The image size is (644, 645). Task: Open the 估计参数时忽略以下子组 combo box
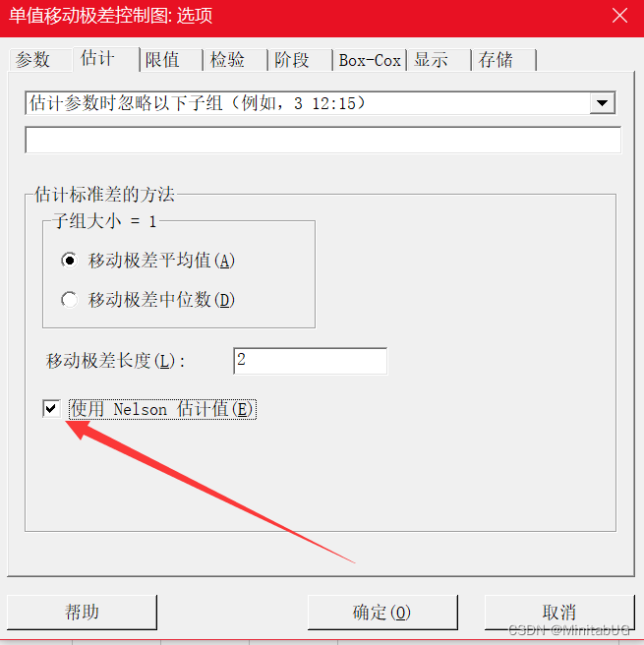320,103
